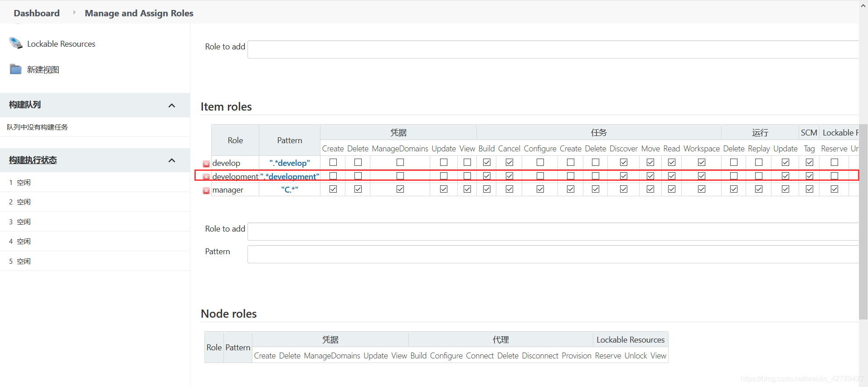The width and height of the screenshot is (868, 387).
Task: Toggle manager role Lockable Reserve checkbox
Action: coord(834,189)
